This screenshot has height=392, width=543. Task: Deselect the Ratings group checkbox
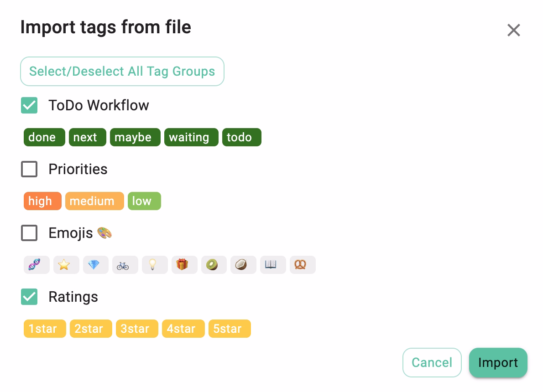tap(29, 297)
